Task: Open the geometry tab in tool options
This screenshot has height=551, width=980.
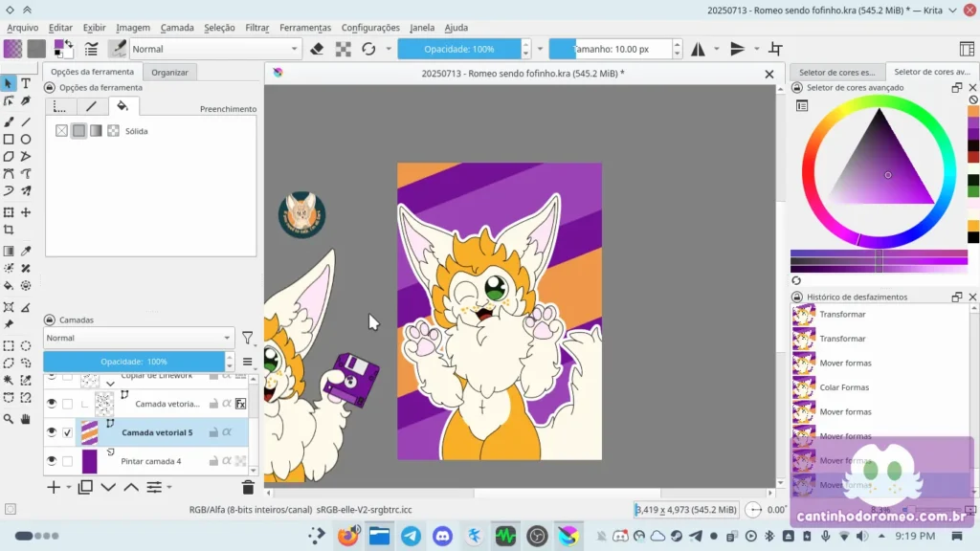Action: pos(60,106)
